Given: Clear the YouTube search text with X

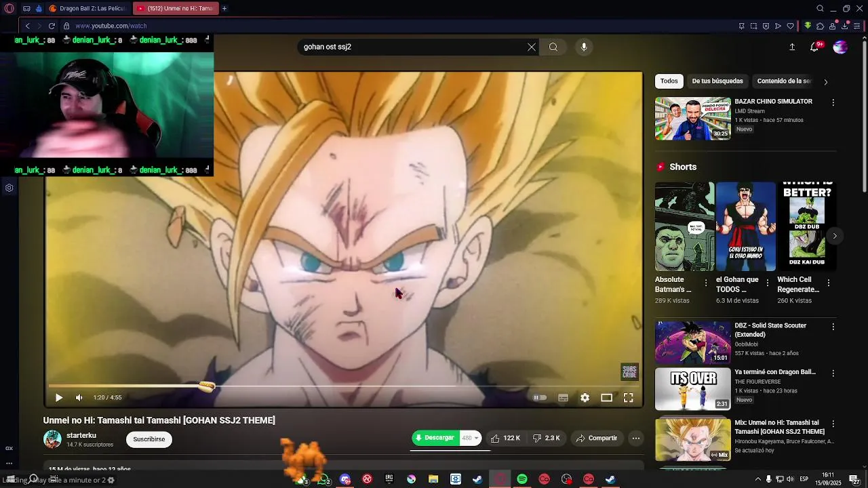Looking at the screenshot, I should tap(532, 47).
